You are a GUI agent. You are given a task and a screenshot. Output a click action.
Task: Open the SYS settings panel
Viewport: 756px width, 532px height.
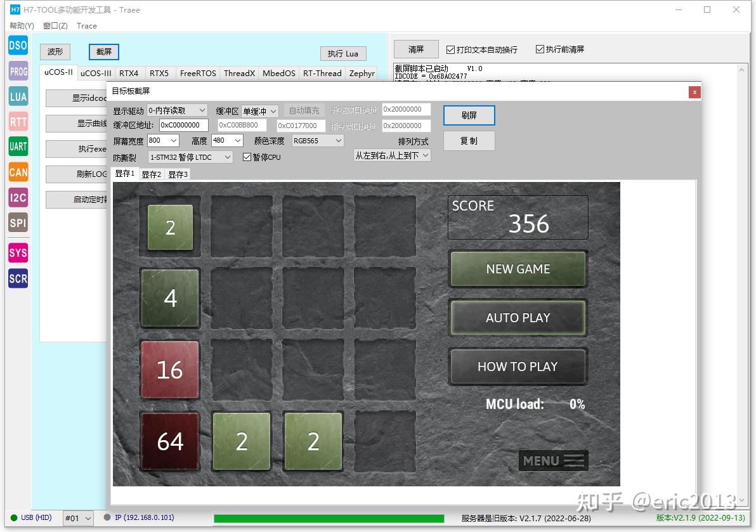tap(17, 252)
